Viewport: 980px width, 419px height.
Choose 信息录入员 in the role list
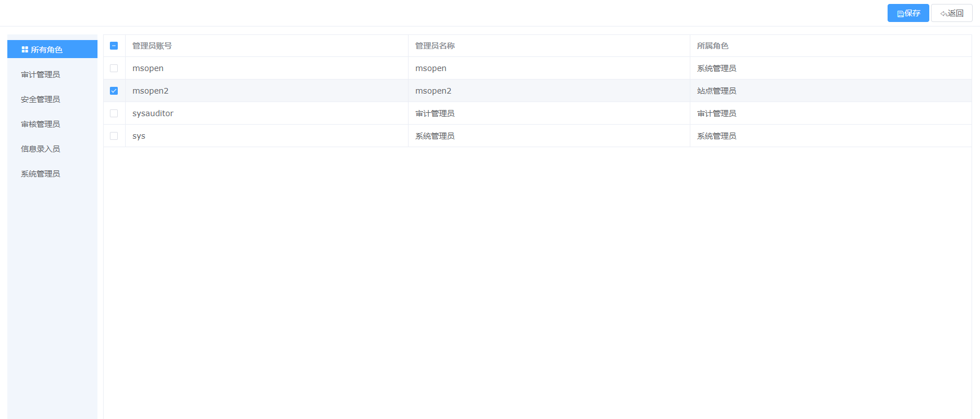pyautogui.click(x=41, y=149)
